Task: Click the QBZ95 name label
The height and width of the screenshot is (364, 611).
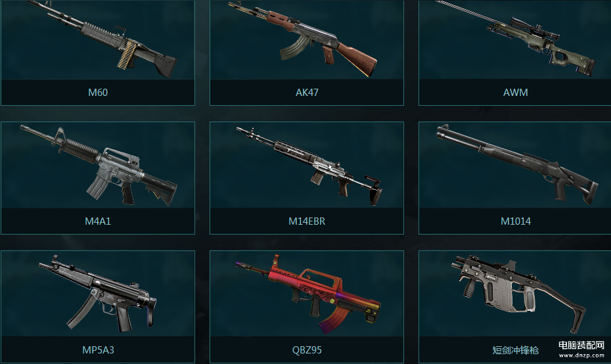Action: [x=307, y=350]
